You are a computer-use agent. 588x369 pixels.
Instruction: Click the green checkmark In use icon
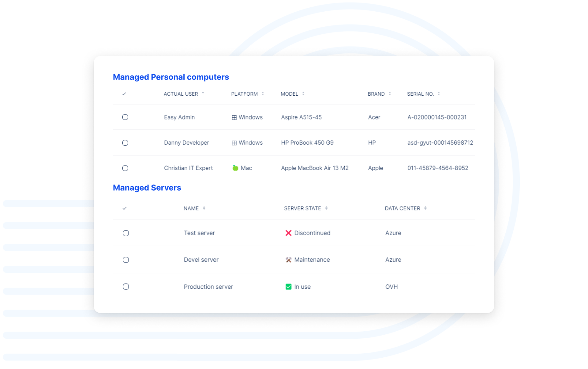[288, 287]
